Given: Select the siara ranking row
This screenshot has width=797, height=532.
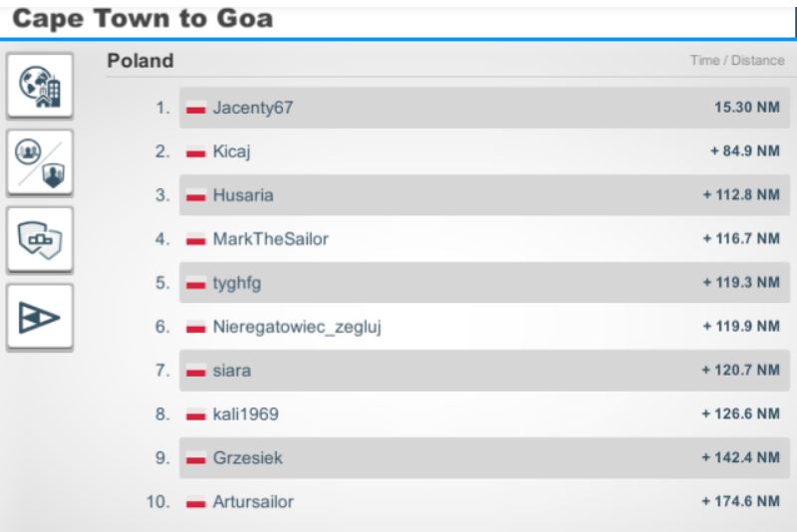Looking at the screenshot, I should (x=484, y=371).
